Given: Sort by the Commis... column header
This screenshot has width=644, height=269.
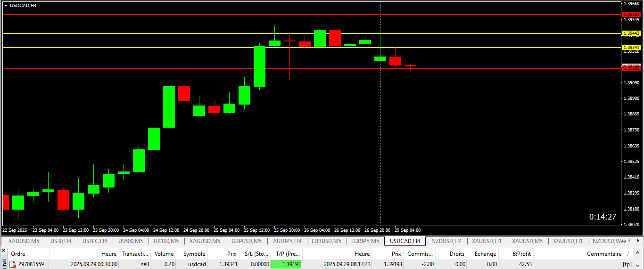Looking at the screenshot, I should tap(420, 253).
